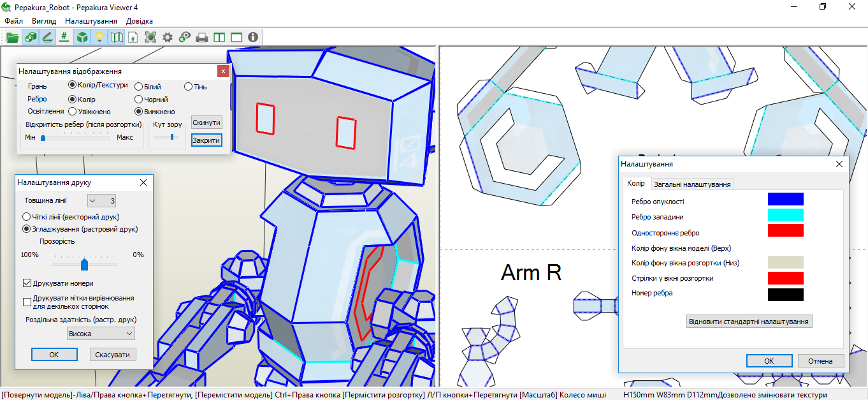
Task: Click the Прозорість transparency slider handle
Action: point(84,264)
